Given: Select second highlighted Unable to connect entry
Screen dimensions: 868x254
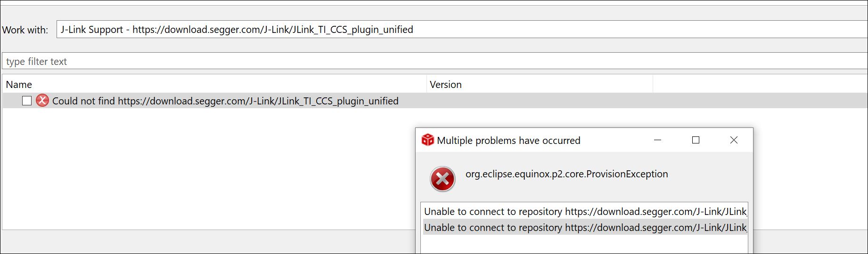Looking at the screenshot, I should 585,227.
